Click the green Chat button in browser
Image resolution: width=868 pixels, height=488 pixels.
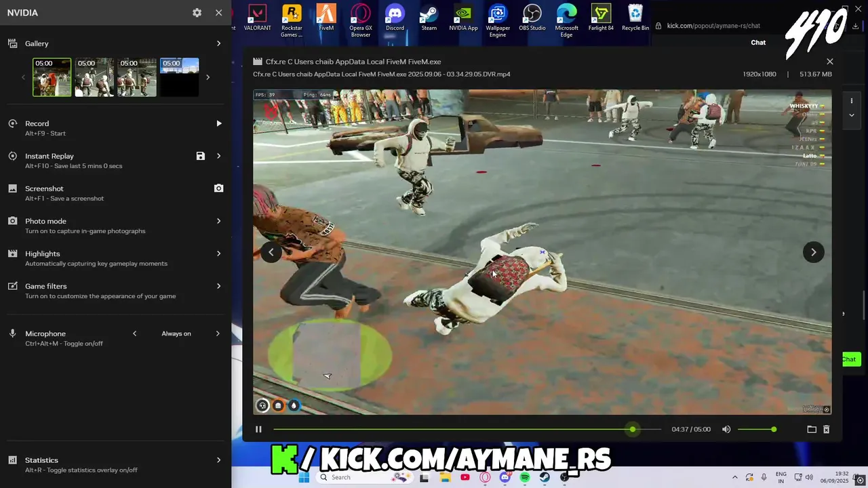(x=850, y=359)
